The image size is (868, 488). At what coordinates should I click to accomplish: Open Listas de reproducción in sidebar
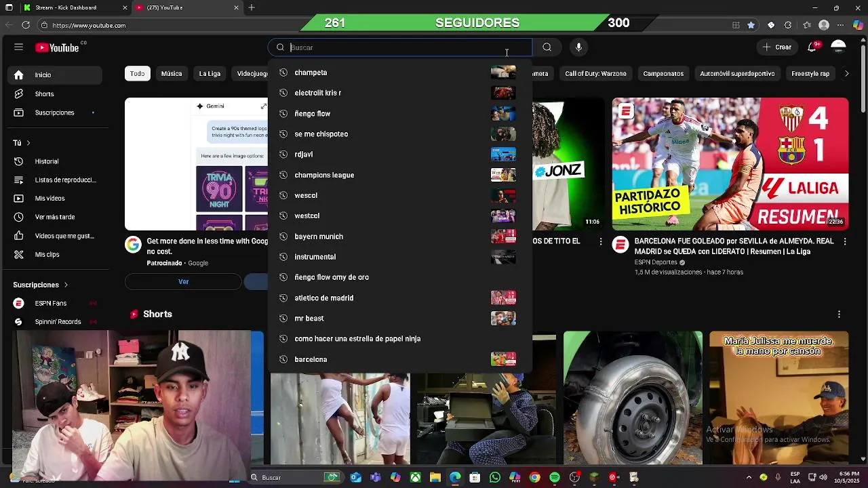(54, 180)
